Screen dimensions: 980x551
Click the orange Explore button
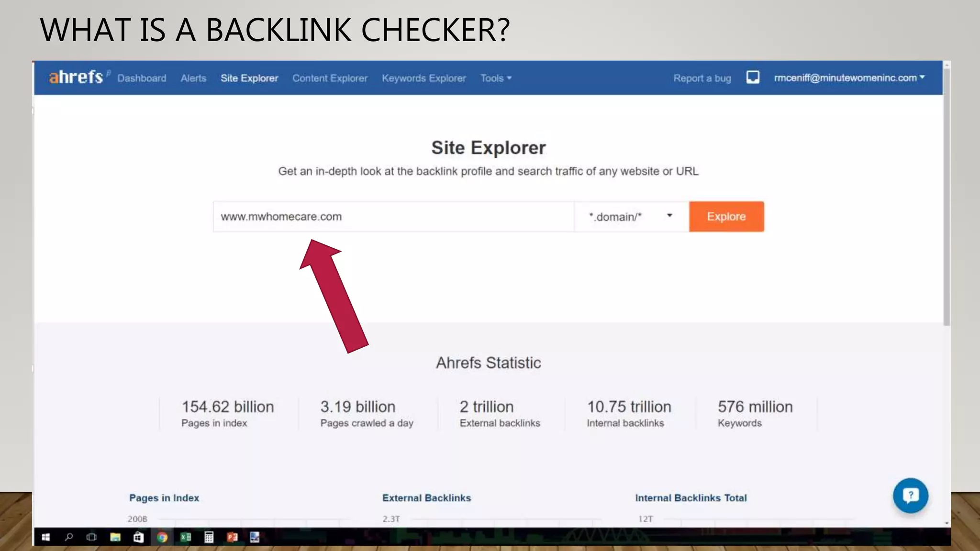click(x=726, y=217)
